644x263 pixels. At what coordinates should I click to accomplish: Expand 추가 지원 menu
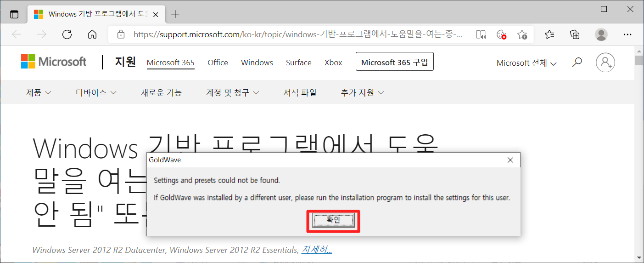point(363,92)
